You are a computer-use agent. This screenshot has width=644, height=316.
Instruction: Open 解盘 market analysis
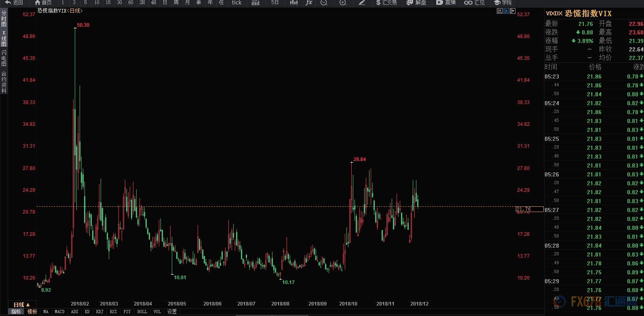tap(416, 2)
